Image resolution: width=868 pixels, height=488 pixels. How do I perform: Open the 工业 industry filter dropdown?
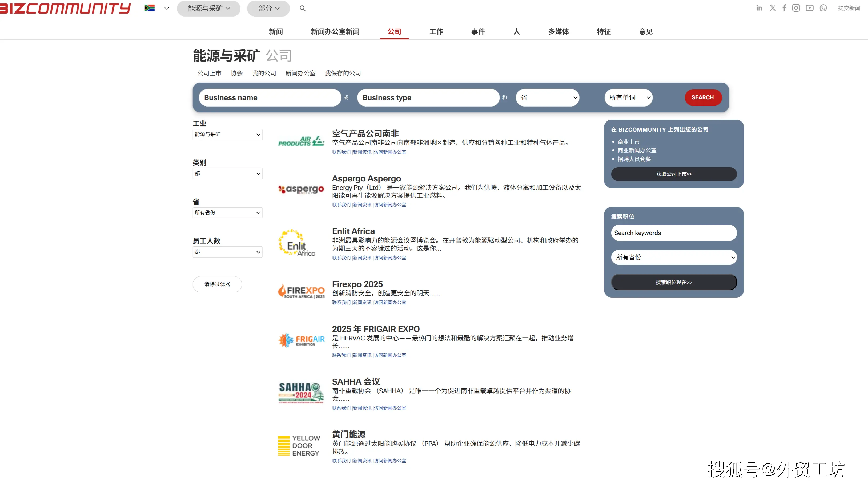(227, 134)
